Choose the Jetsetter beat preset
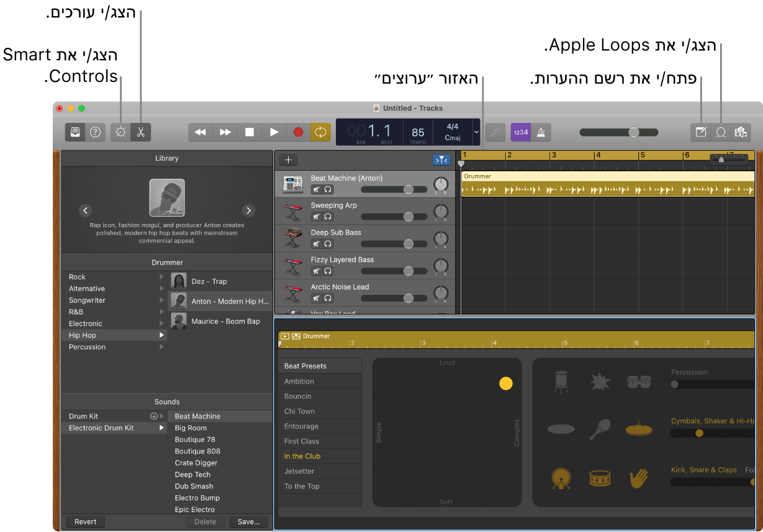The width and height of the screenshot is (763, 532). tap(320, 471)
